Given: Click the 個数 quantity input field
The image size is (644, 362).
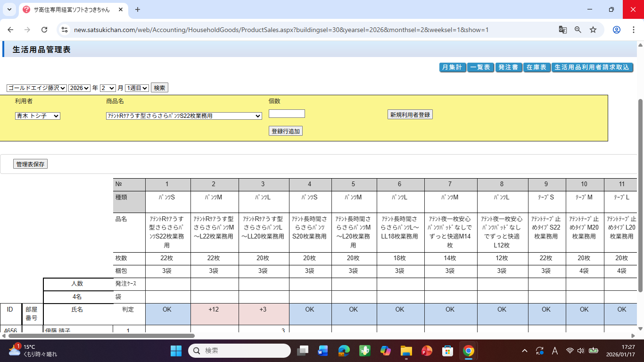Looking at the screenshot, I should 287,114.
